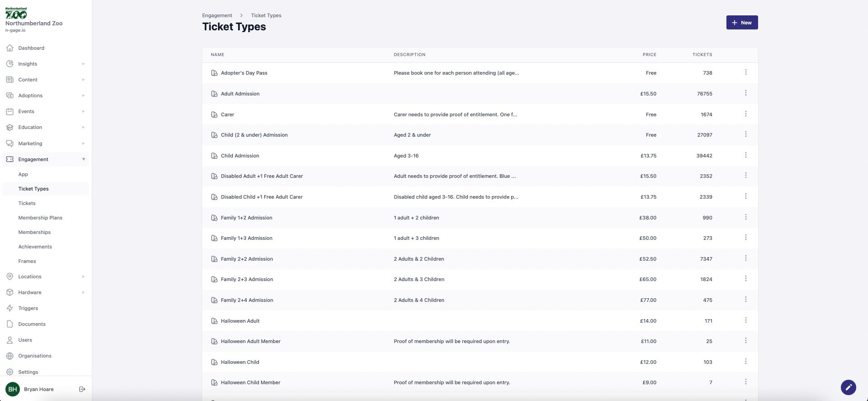Click the New ticket type button

click(742, 23)
